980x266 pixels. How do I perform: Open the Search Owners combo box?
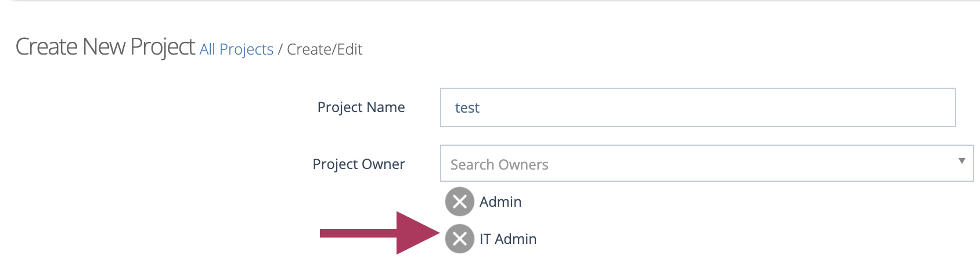[707, 163]
